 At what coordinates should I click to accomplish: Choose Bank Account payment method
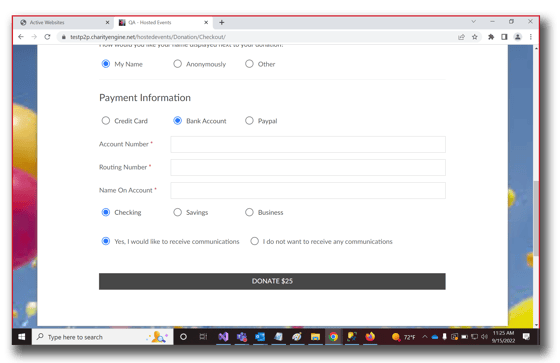point(178,121)
